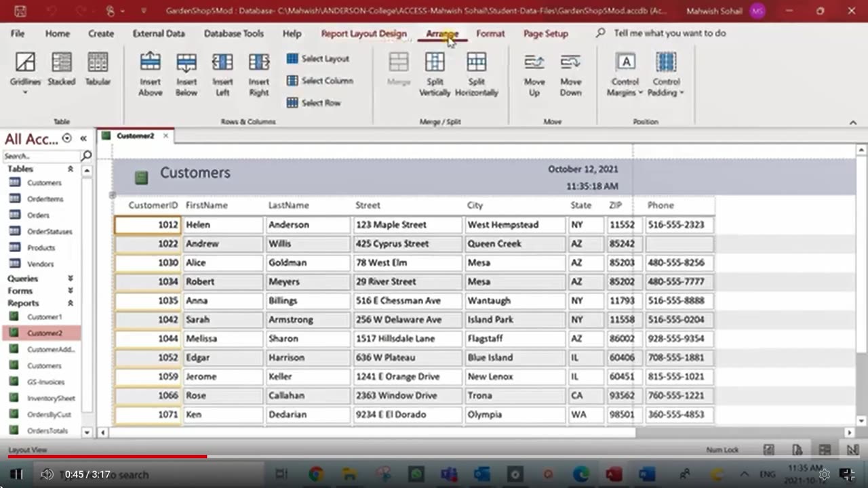Switch to the Database Tools tab
This screenshot has width=868, height=488.
234,33
